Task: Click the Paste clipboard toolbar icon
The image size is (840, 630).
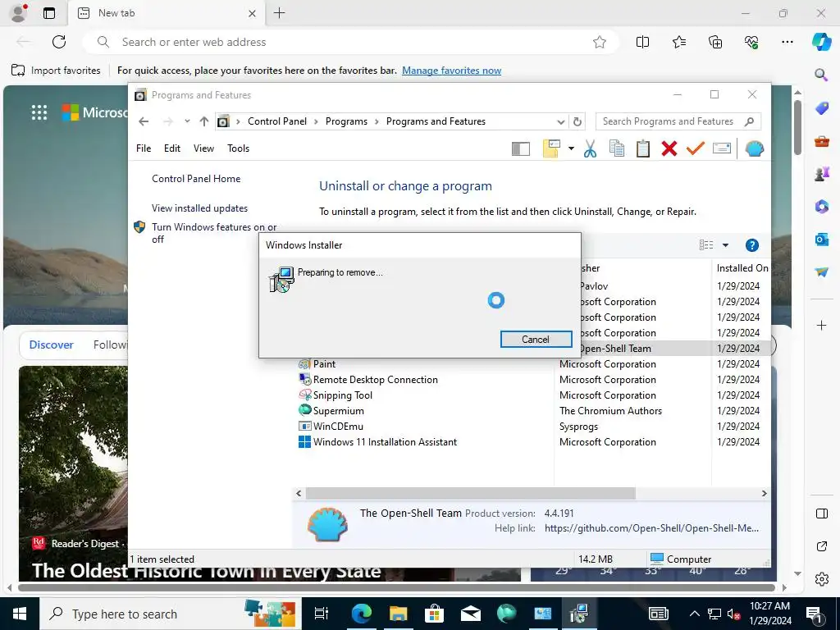Action: click(x=643, y=148)
